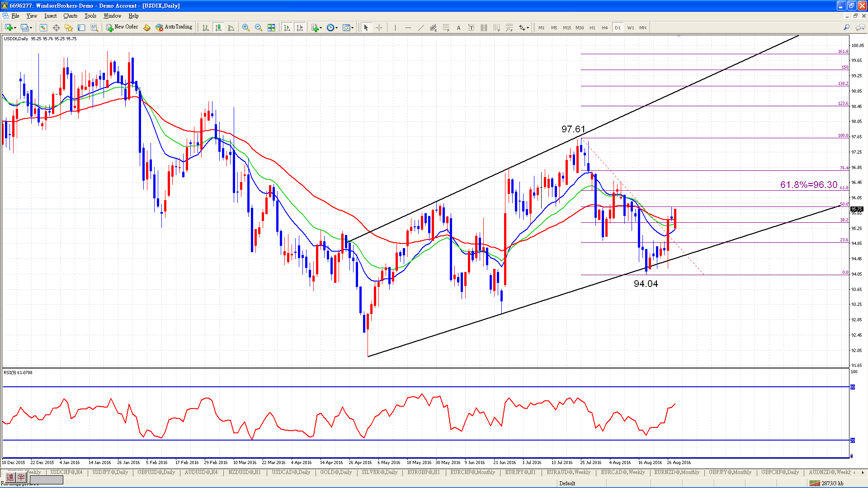This screenshot has width=868, height=488.
Task: Enable the H4 timeframe button
Action: click(x=604, y=28)
